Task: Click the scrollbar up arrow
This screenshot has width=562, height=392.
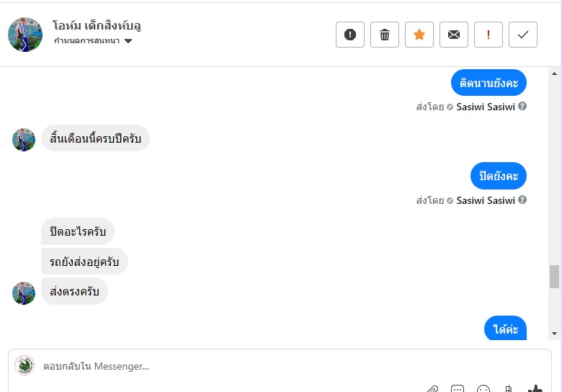Action: click(x=554, y=73)
